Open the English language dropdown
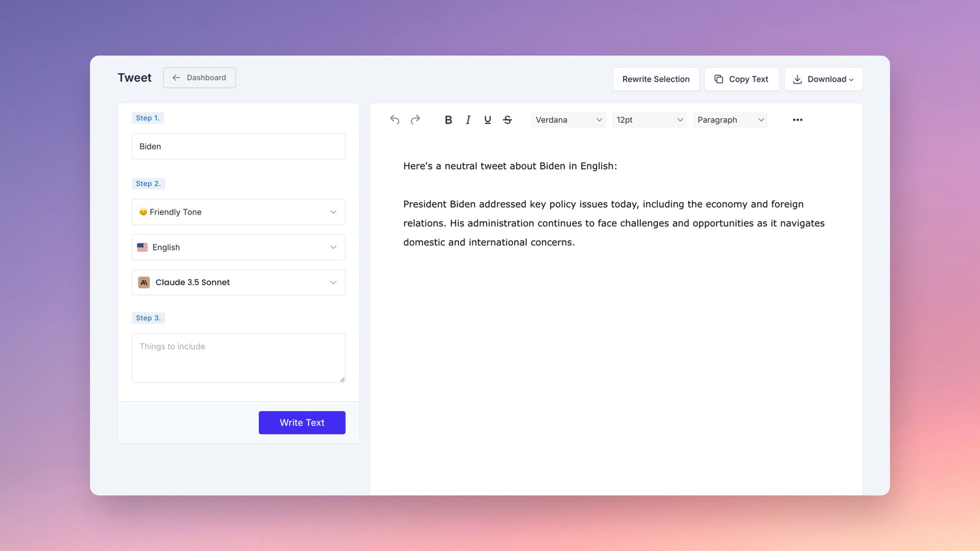Viewport: 980px width, 551px height. click(239, 247)
